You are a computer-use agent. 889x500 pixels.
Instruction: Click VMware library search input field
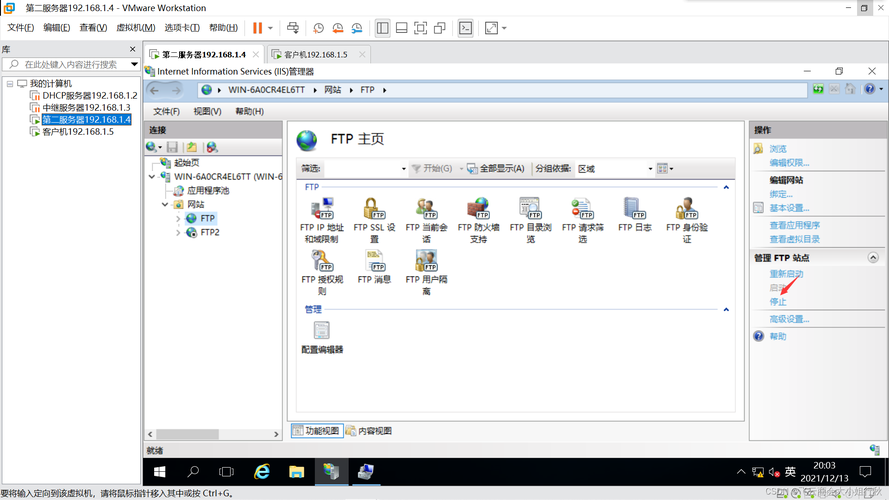coord(70,65)
